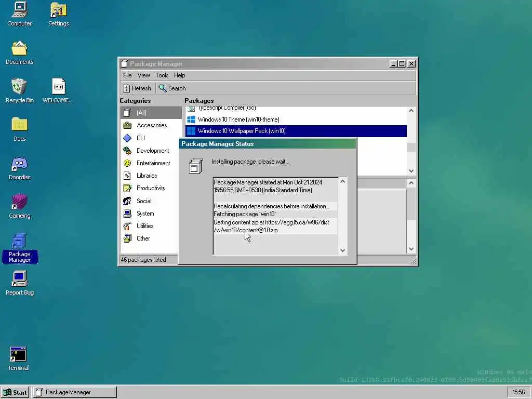
Task: Click the 'Fetching package win10' log line
Action: pyautogui.click(x=275, y=214)
